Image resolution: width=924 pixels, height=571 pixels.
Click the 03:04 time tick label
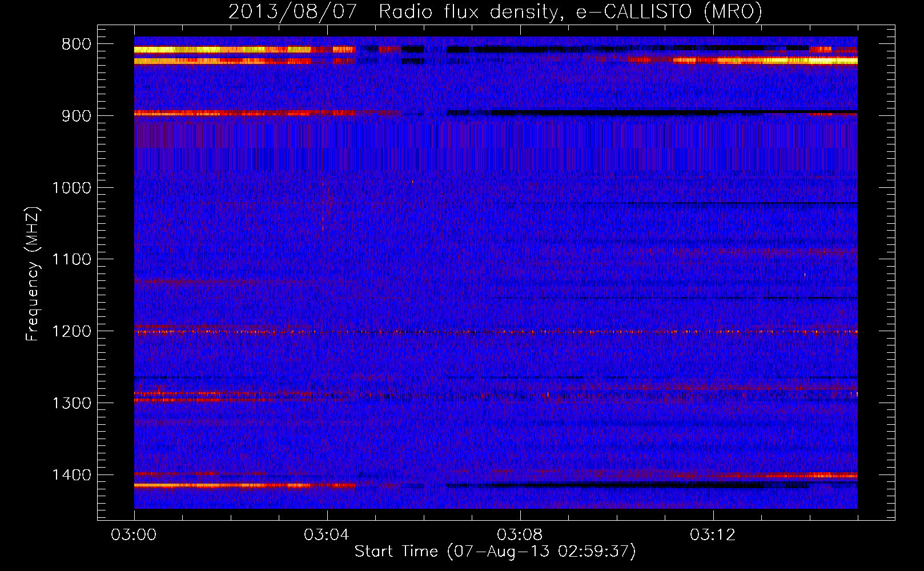(327, 535)
